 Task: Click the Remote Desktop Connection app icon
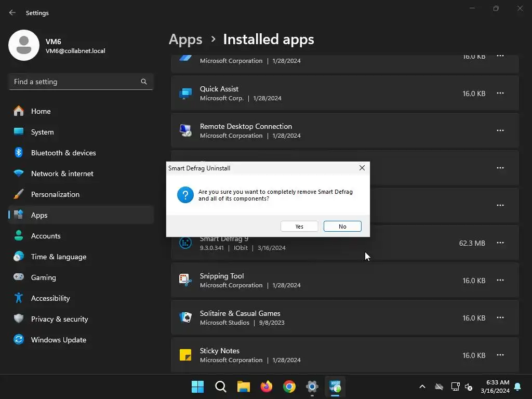pos(185,130)
